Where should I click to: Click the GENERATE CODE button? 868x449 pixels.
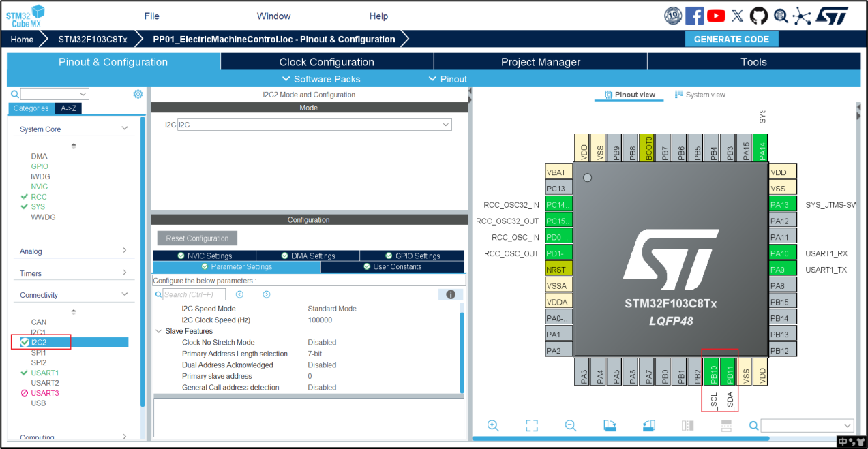click(731, 39)
